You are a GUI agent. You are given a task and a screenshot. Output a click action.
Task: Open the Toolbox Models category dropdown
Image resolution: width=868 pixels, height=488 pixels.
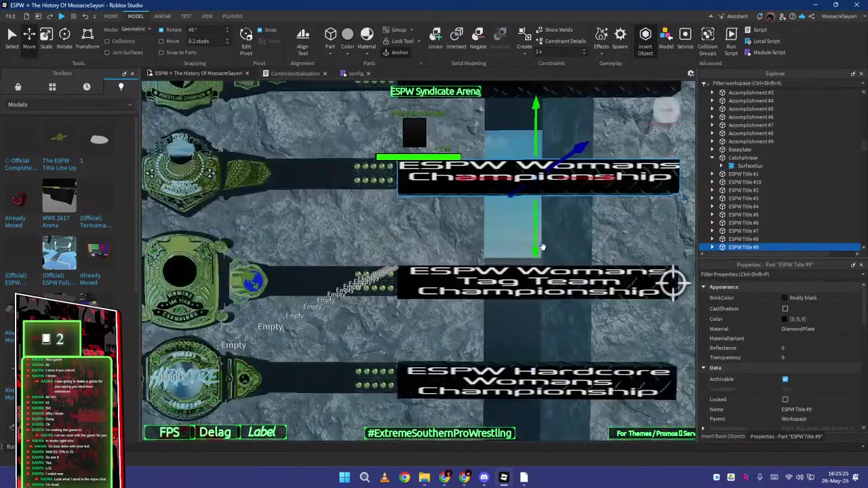69,104
